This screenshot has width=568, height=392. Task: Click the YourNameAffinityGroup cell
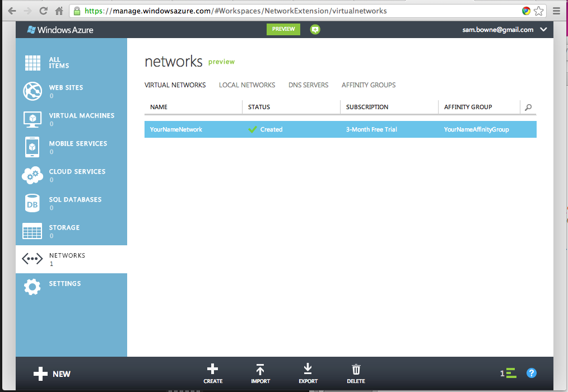point(476,129)
